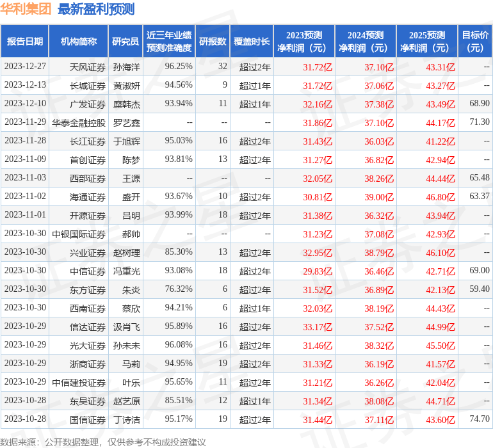Select the 近三年业绩预测准确度 header
This screenshot has width=493, height=448.
169,41
